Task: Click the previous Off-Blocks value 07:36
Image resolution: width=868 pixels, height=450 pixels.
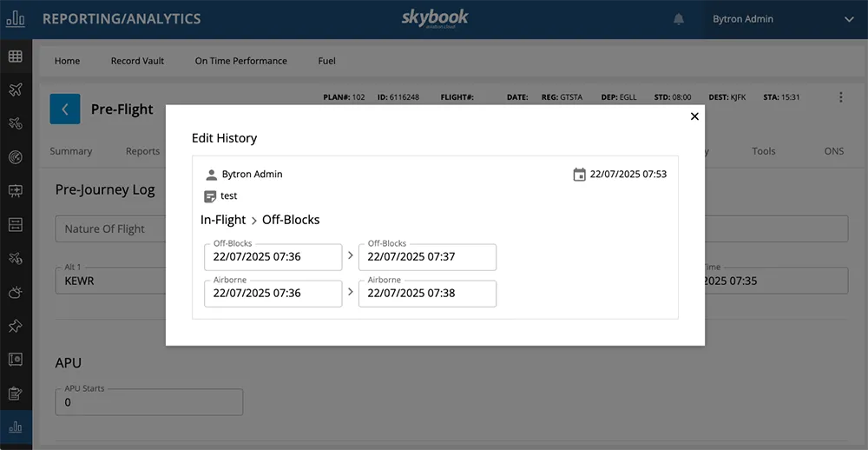Action: coord(273,257)
